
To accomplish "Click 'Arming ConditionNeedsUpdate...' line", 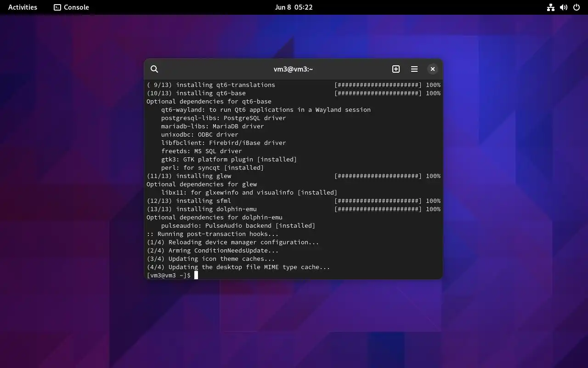I will point(213,250).
